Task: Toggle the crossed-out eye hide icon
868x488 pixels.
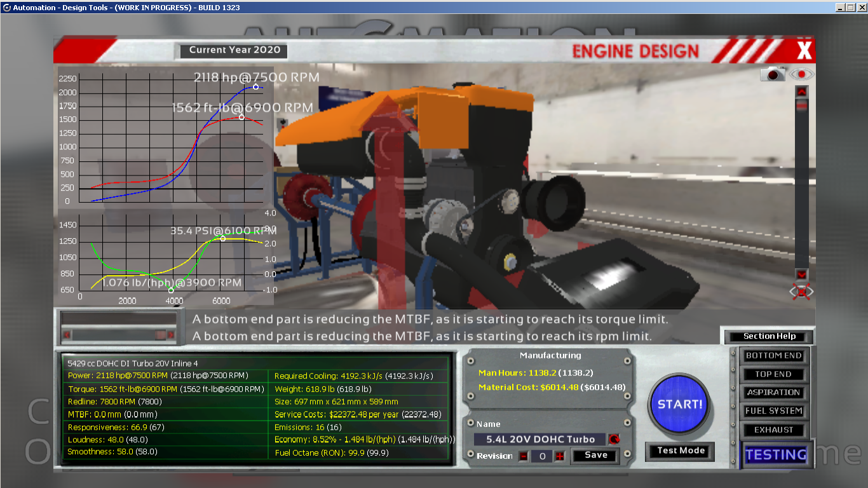Action: (802, 292)
